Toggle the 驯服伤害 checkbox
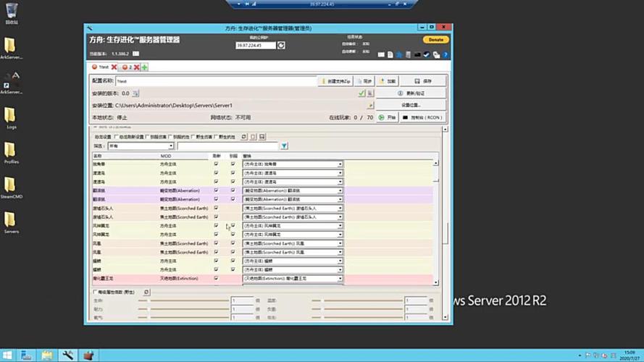 click(x=147, y=137)
